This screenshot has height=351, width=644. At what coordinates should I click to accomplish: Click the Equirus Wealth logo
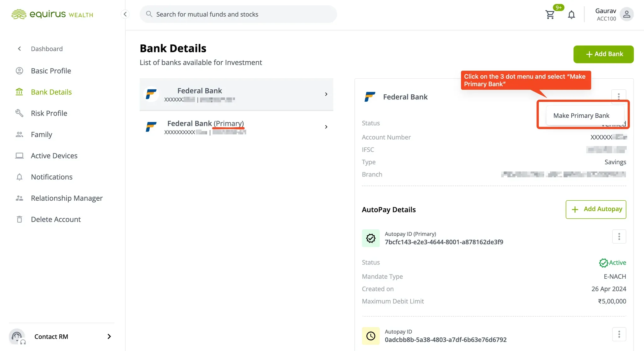pyautogui.click(x=52, y=14)
